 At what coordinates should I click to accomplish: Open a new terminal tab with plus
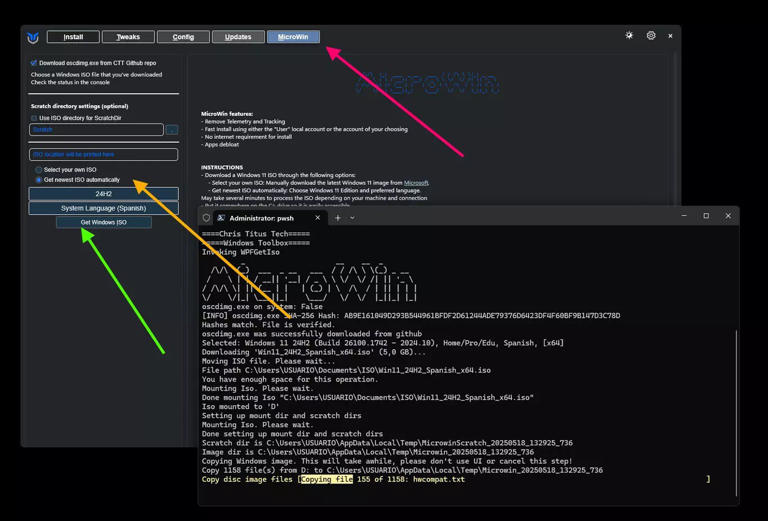(x=338, y=217)
